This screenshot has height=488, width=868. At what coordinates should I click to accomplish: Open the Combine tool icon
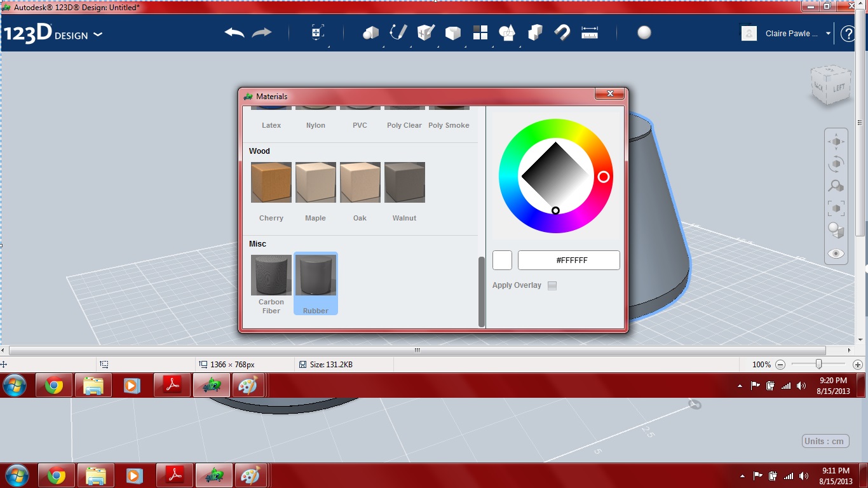pyautogui.click(x=535, y=33)
